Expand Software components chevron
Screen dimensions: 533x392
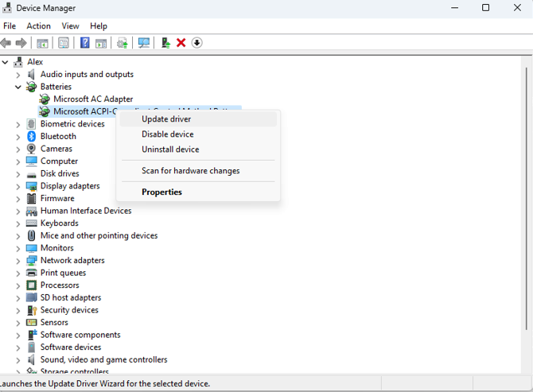(x=18, y=336)
